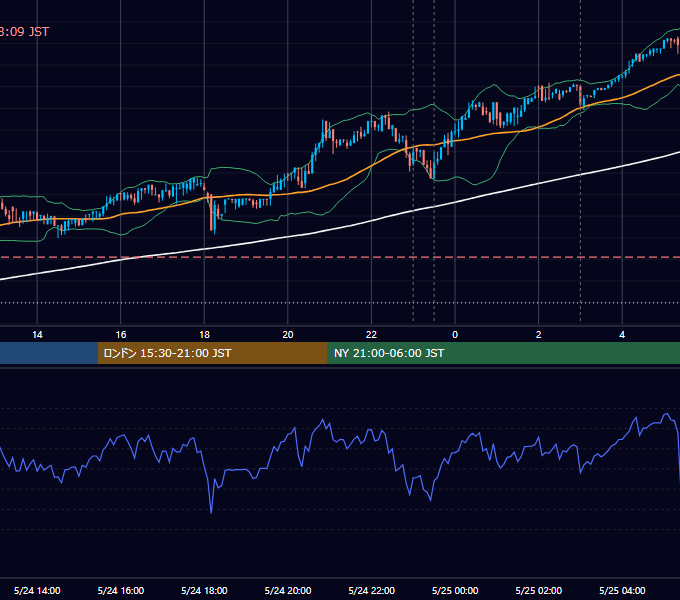Click the oscillator's lowest dip near 18:00

point(211,512)
